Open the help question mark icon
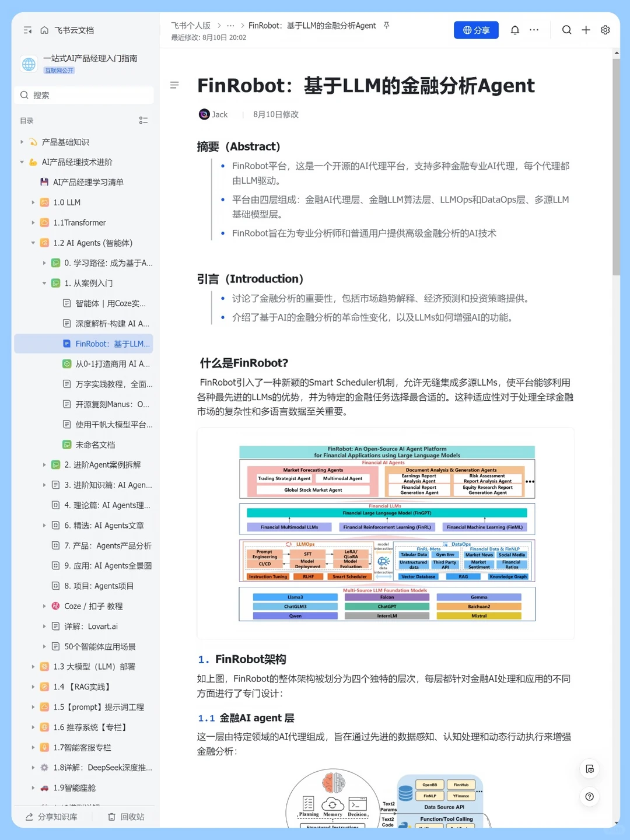630x840 pixels. click(x=590, y=797)
